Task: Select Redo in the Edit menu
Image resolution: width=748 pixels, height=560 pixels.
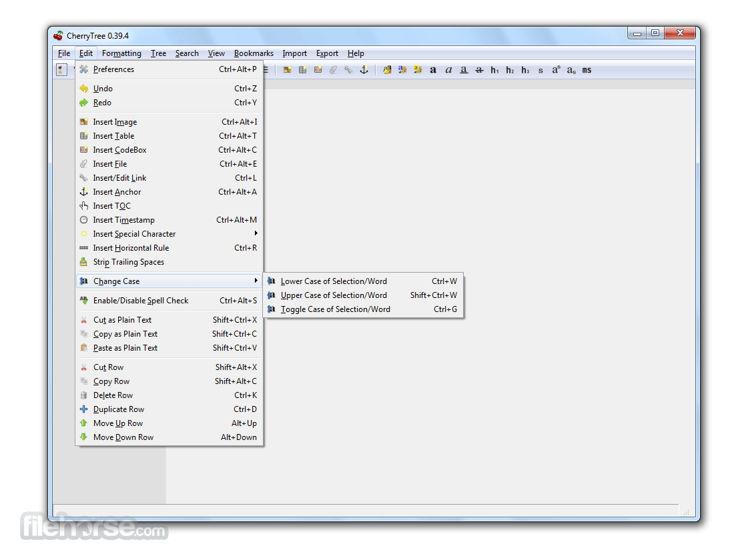Action: [x=169, y=103]
